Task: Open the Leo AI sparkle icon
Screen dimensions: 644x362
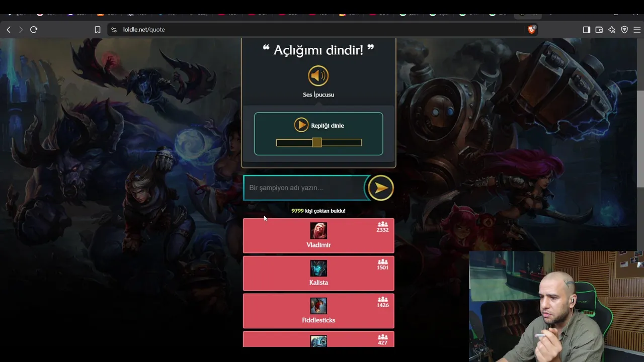Action: 612,30
